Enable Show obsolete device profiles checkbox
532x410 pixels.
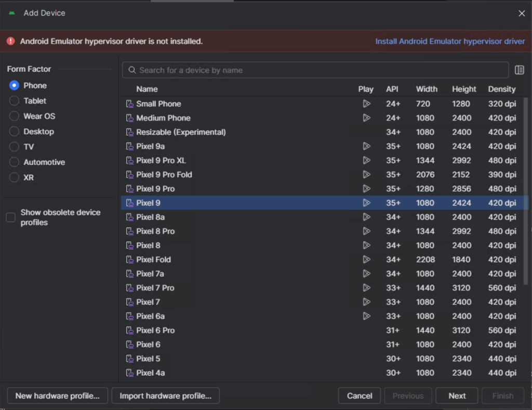(x=11, y=217)
